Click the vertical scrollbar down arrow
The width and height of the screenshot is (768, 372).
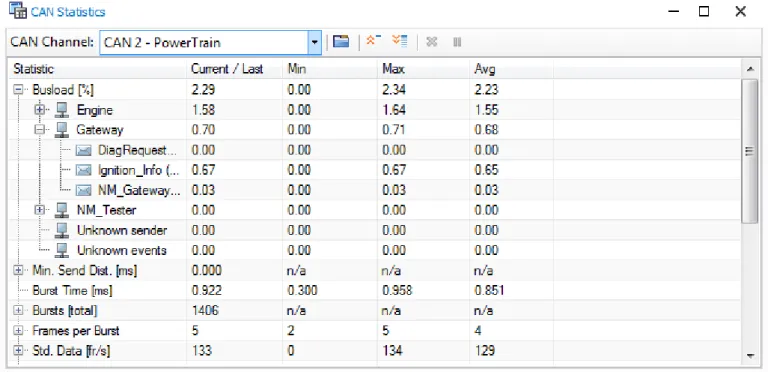pos(750,356)
